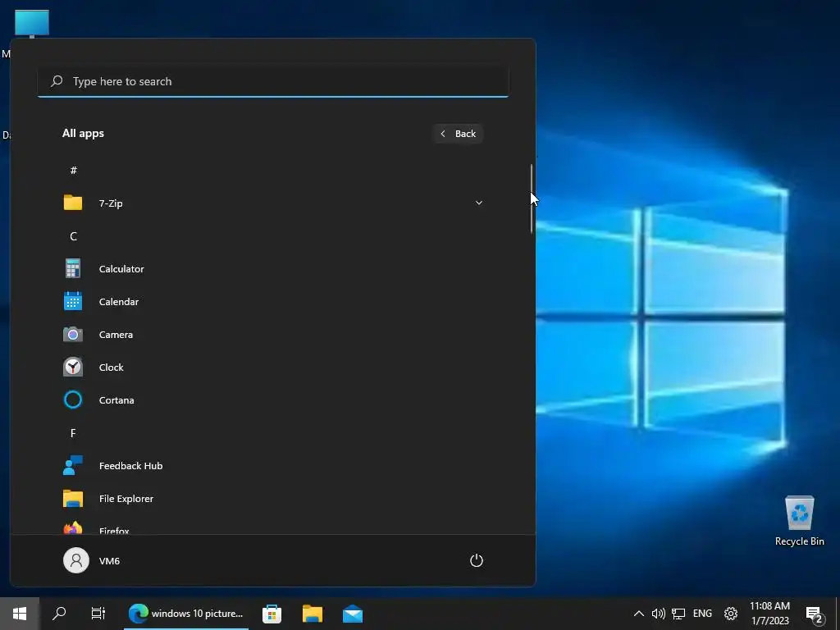Click the 'Cortana' label text
Screen dimensions: 840x630
coord(116,400)
